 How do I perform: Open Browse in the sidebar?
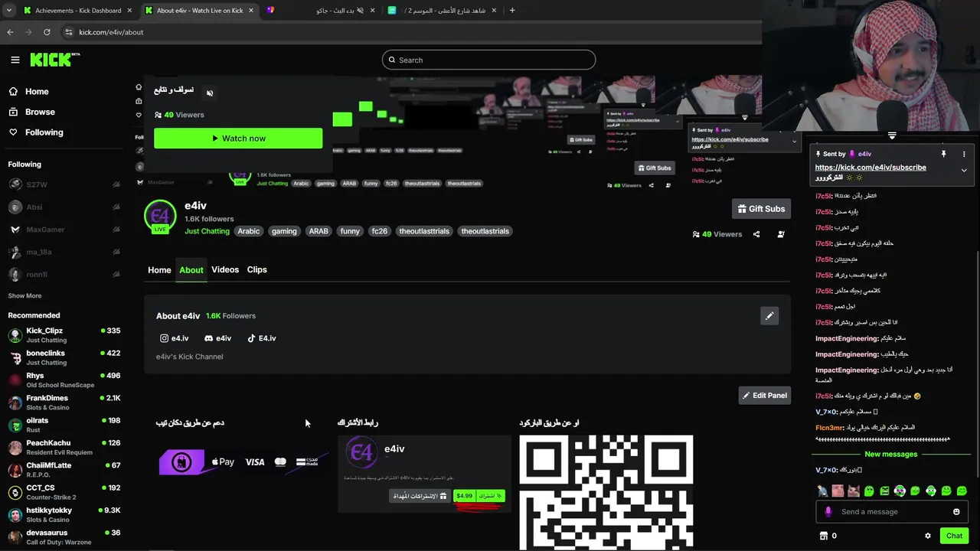pos(31,112)
